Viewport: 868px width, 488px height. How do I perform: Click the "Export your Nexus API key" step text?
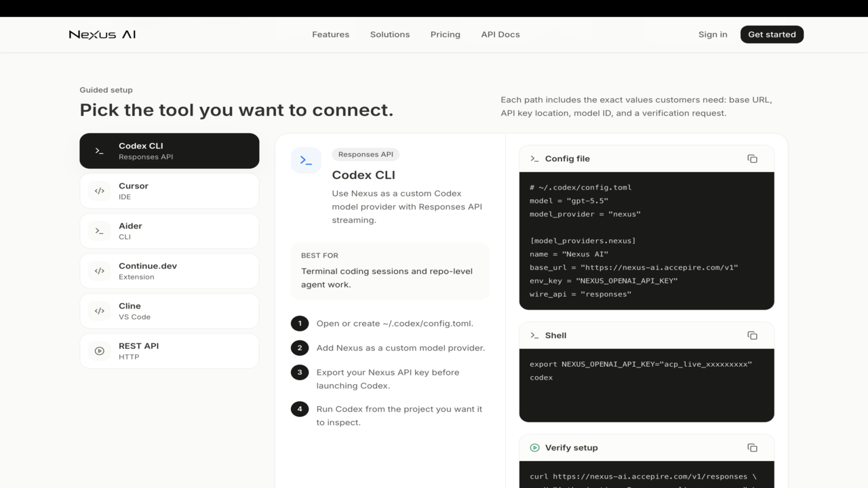[x=388, y=379]
